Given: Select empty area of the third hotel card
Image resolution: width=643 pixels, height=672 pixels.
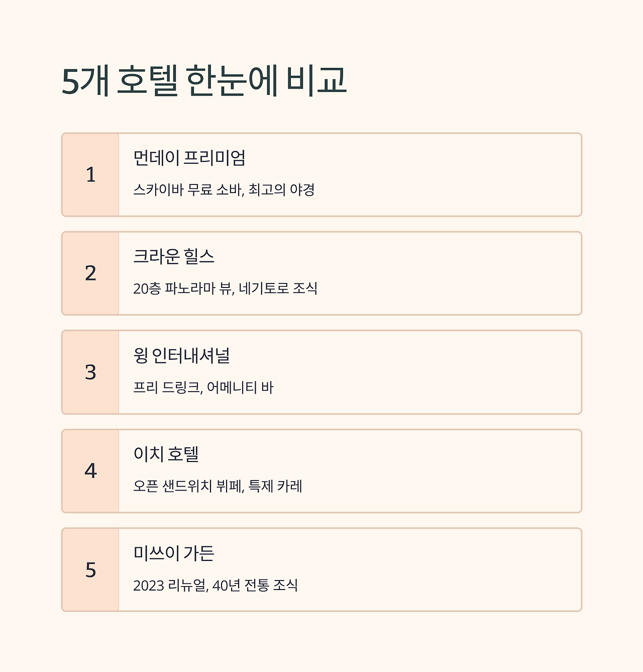Looking at the screenshot, I should [x=452, y=372].
